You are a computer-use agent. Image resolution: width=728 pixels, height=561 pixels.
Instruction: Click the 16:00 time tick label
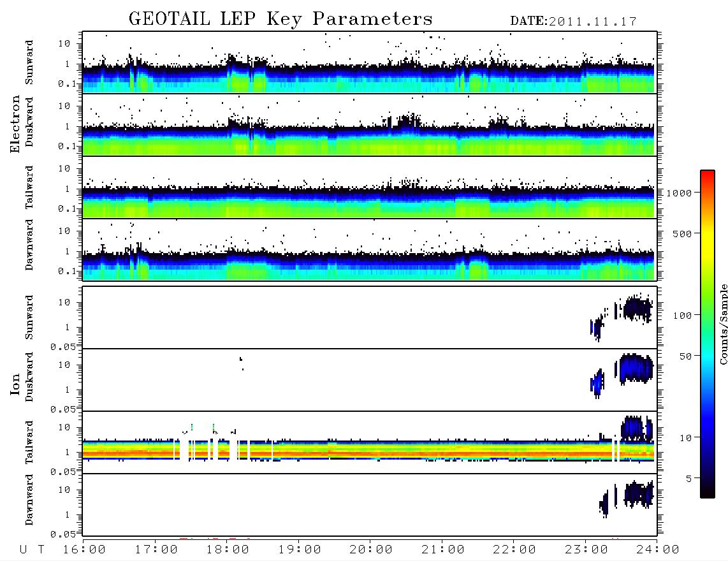click(x=85, y=550)
